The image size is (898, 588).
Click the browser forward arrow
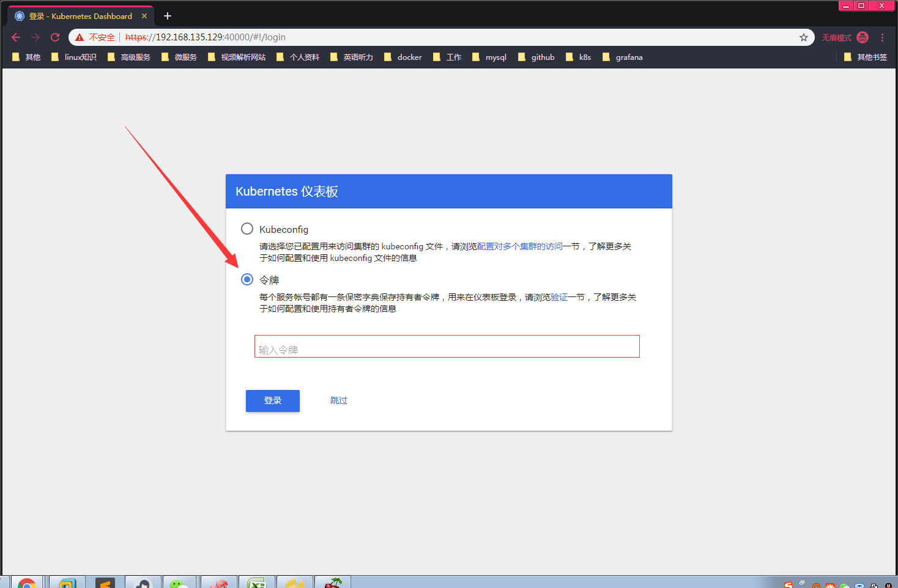tap(35, 37)
